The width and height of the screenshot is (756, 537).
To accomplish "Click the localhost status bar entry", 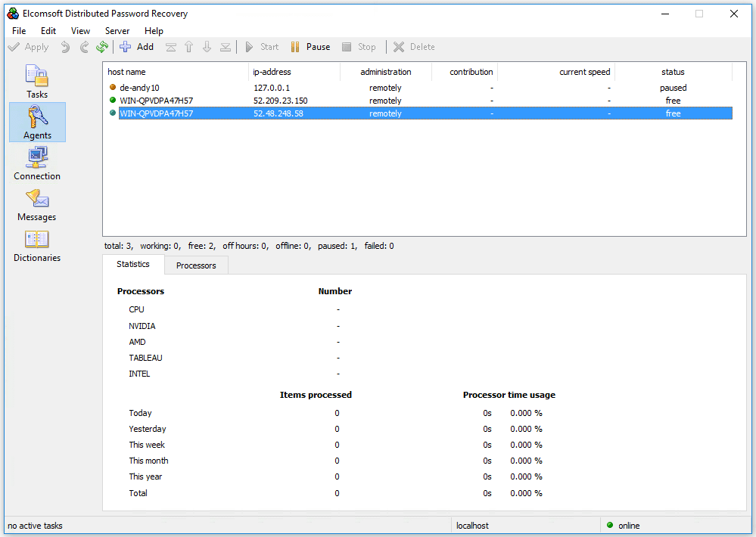I will pyautogui.click(x=472, y=526).
